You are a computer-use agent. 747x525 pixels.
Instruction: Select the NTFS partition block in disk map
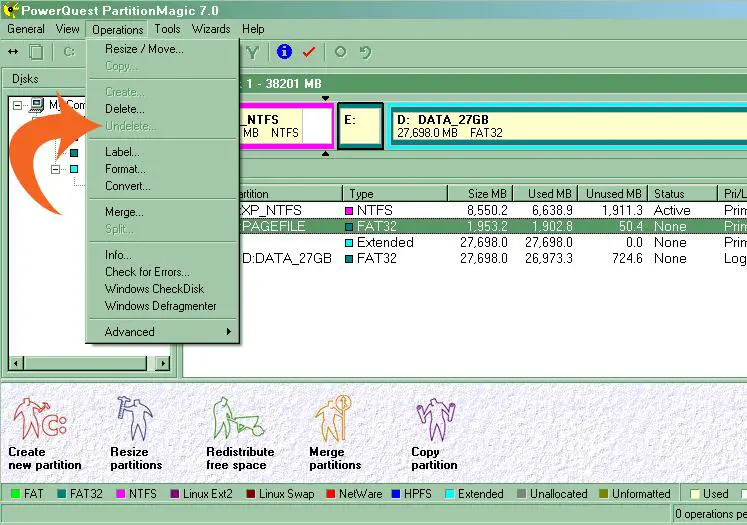(286, 126)
